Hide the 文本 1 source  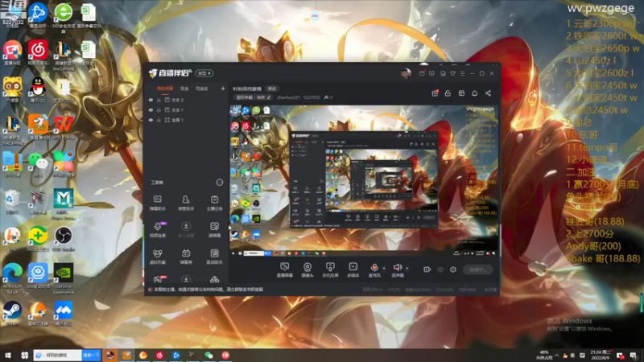point(151,110)
